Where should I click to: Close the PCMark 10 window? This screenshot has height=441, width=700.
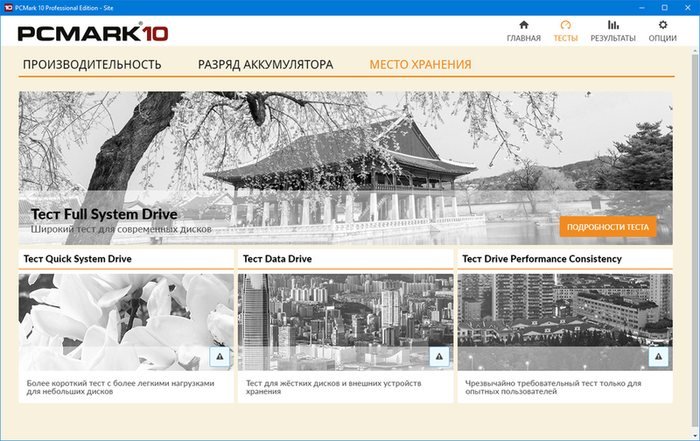point(688,8)
